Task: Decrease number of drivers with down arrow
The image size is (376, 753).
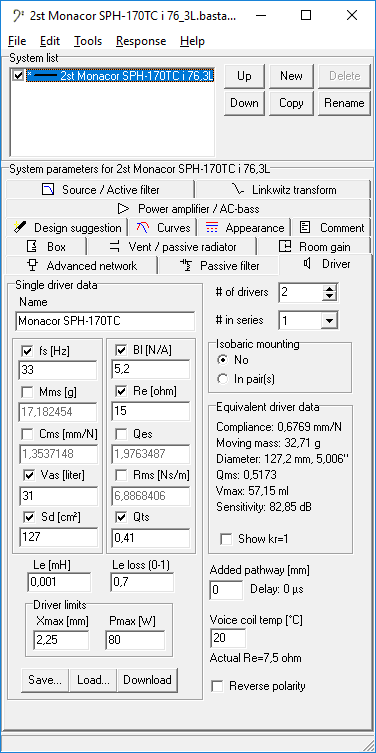Action: [x=329, y=296]
